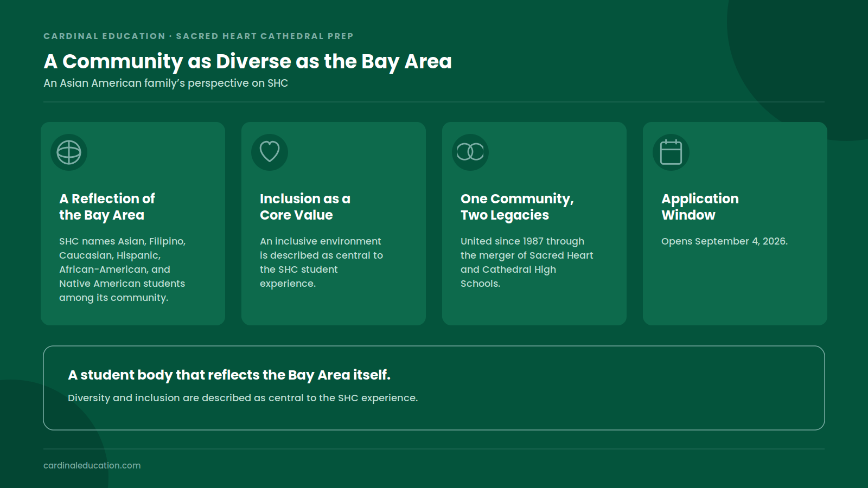The image size is (868, 488).
Task: Click the subtitle about an Asian American family's perspective
Action: coord(165,83)
